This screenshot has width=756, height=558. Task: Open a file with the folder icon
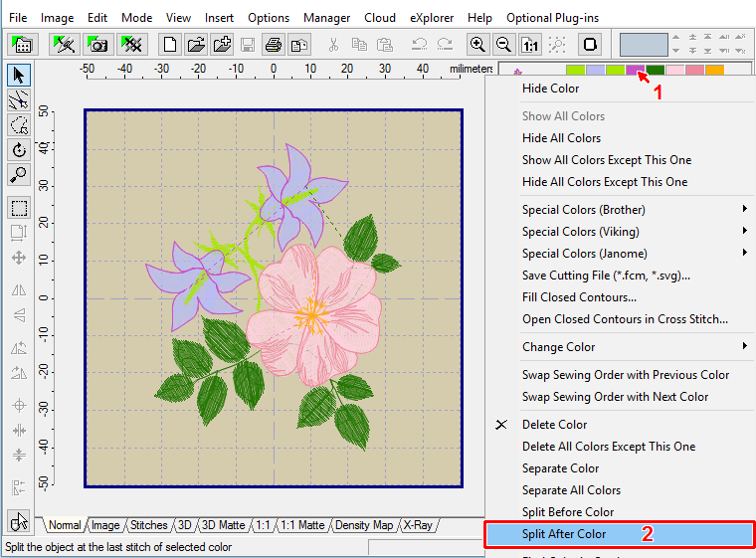tap(196, 45)
